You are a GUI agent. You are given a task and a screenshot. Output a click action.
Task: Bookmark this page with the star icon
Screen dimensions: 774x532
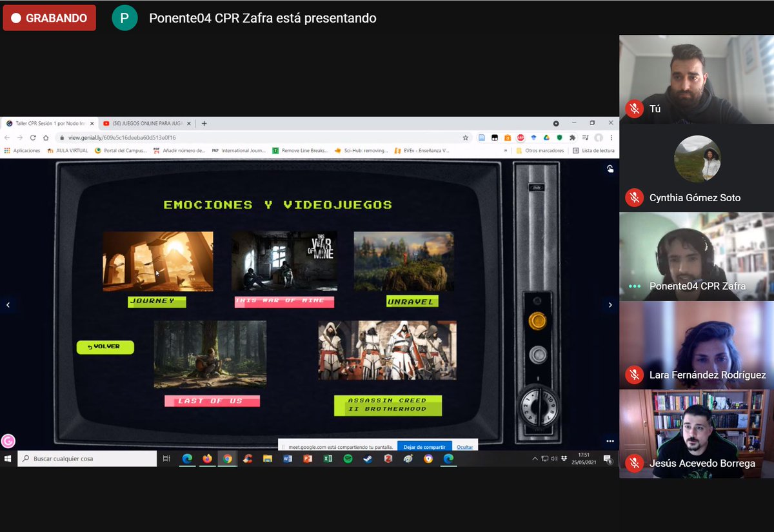pos(465,137)
